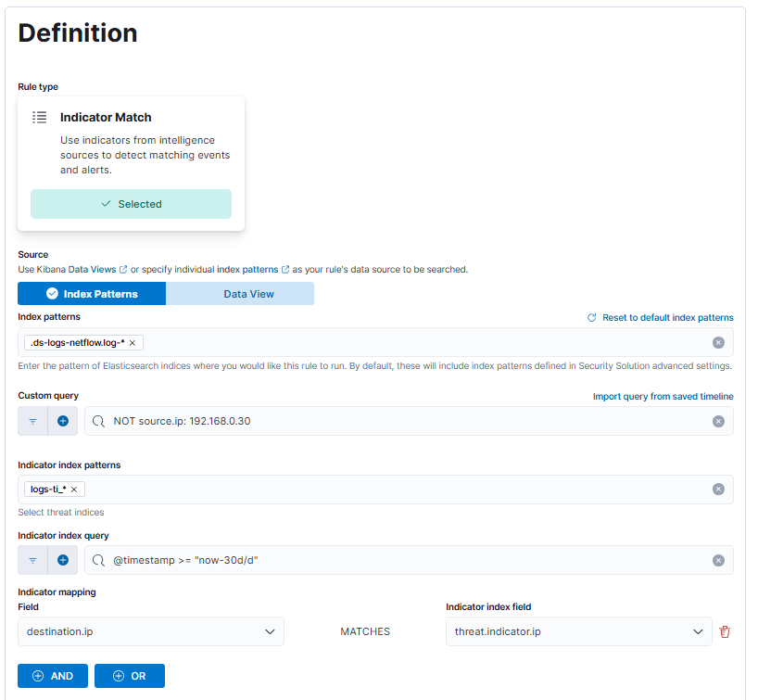Open filter menu for custom query
This screenshot has width=758, height=700.
click(x=32, y=421)
